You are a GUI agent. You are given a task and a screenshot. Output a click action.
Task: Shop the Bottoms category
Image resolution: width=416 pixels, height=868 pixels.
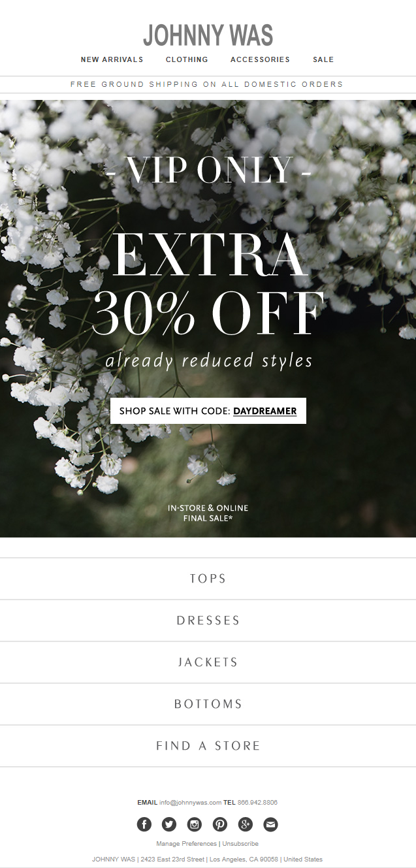[x=208, y=704]
